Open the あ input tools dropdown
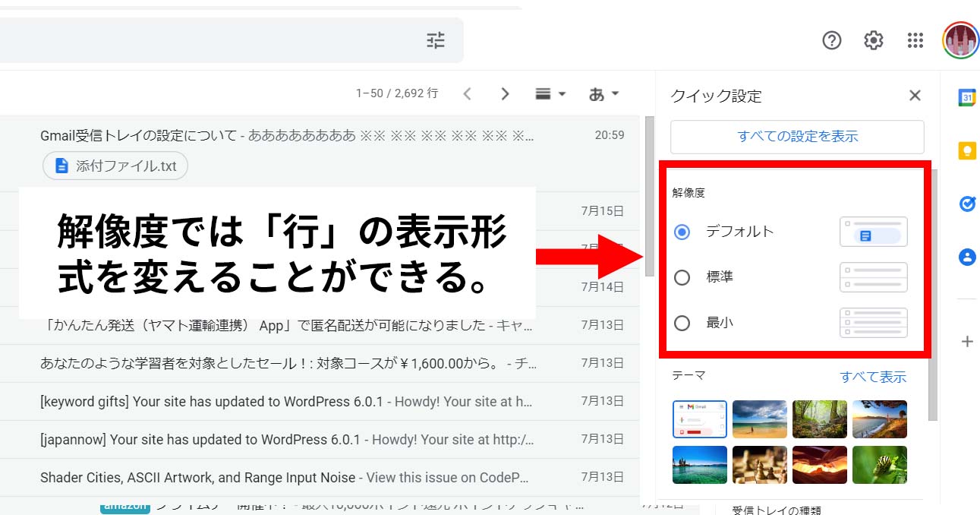Image resolution: width=980 pixels, height=515 pixels. 604,94
